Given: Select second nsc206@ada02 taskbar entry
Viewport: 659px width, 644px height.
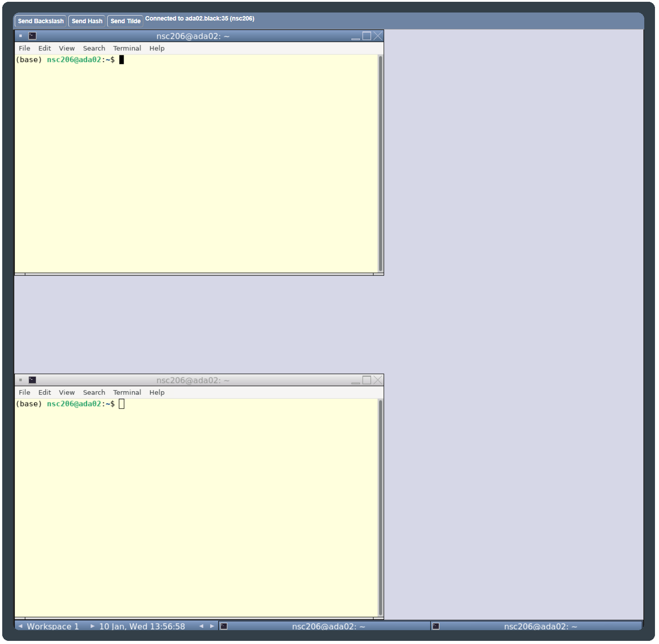Looking at the screenshot, I should click(537, 627).
